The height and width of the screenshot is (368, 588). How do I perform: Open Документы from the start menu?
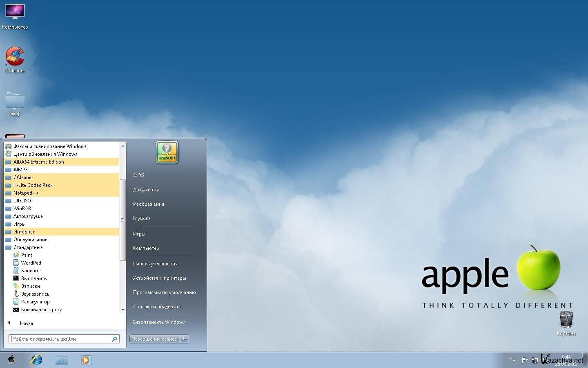pyautogui.click(x=146, y=190)
